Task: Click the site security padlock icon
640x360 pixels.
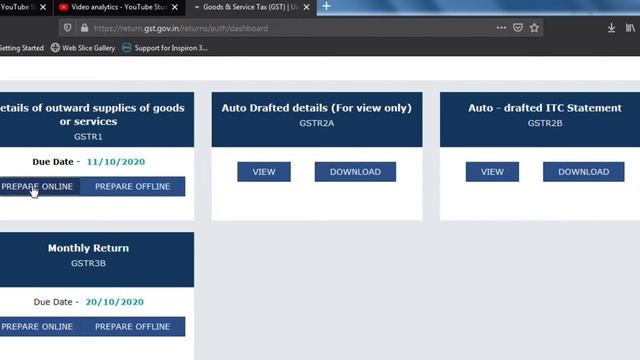Action: coord(84,28)
